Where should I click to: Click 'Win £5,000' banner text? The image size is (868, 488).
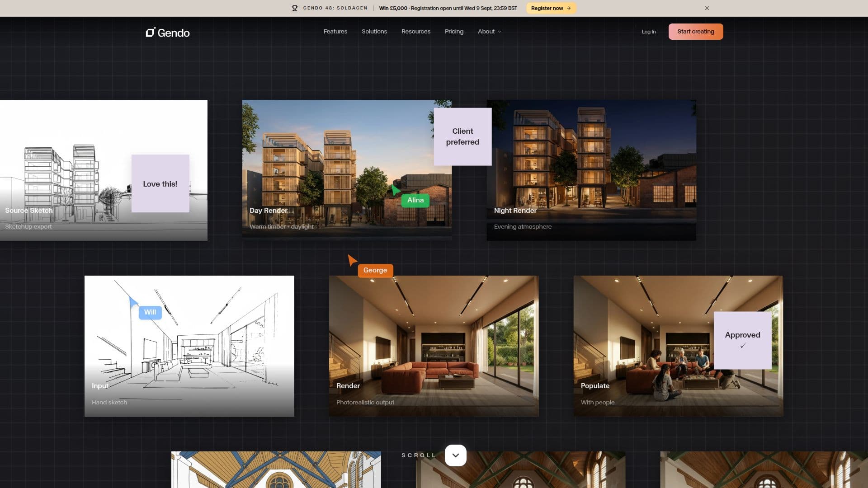point(393,8)
